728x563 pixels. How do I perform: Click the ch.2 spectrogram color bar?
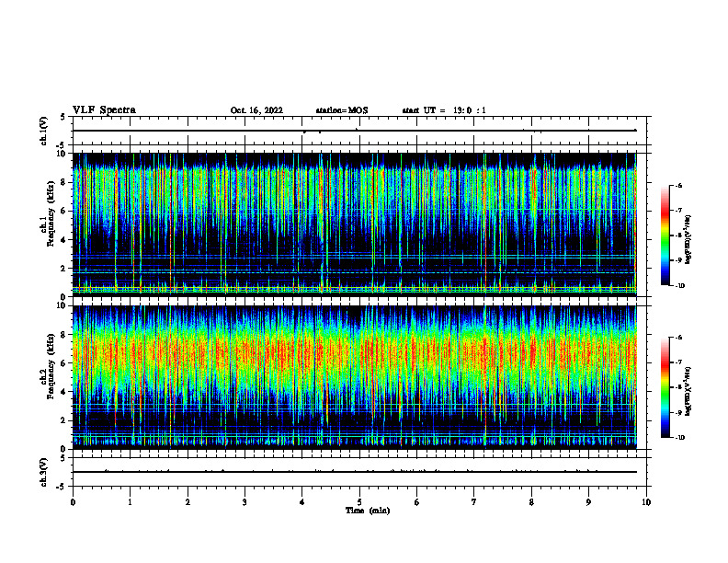(x=665, y=387)
